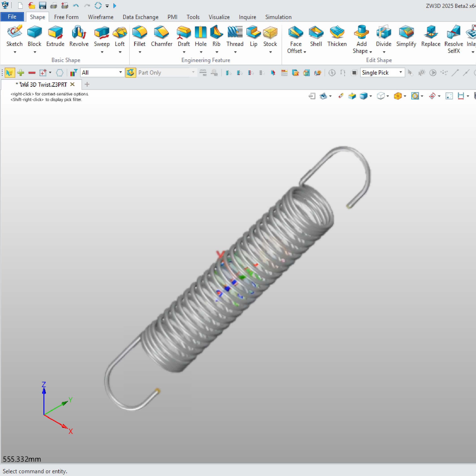Open the File menu
This screenshot has height=476, width=476.
12,17
